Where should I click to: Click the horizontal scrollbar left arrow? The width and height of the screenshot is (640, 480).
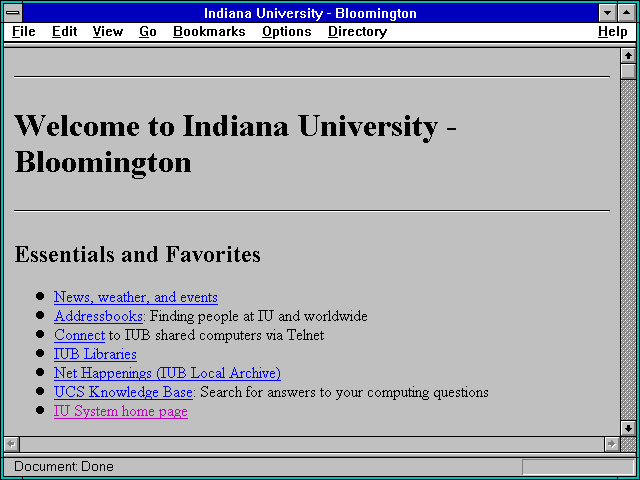click(11, 444)
